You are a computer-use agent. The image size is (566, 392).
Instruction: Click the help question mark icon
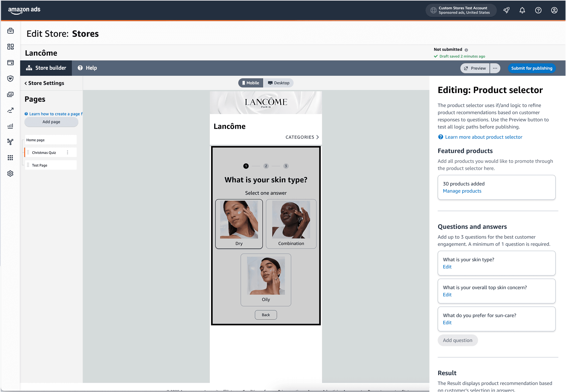[538, 10]
